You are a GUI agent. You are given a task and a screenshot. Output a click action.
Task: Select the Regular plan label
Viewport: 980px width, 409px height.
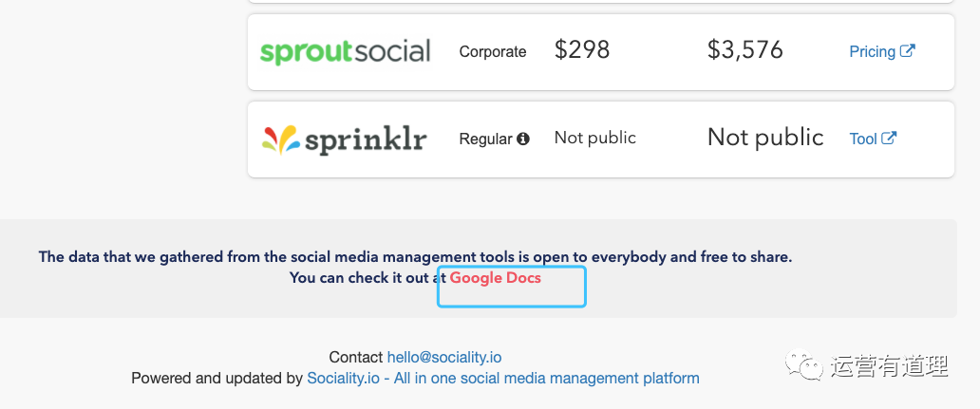(486, 139)
